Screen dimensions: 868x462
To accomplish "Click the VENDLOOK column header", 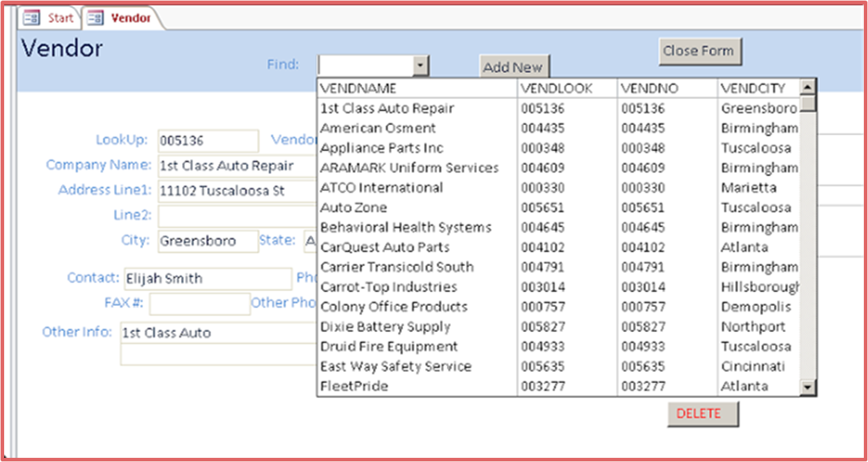I will 568,88.
